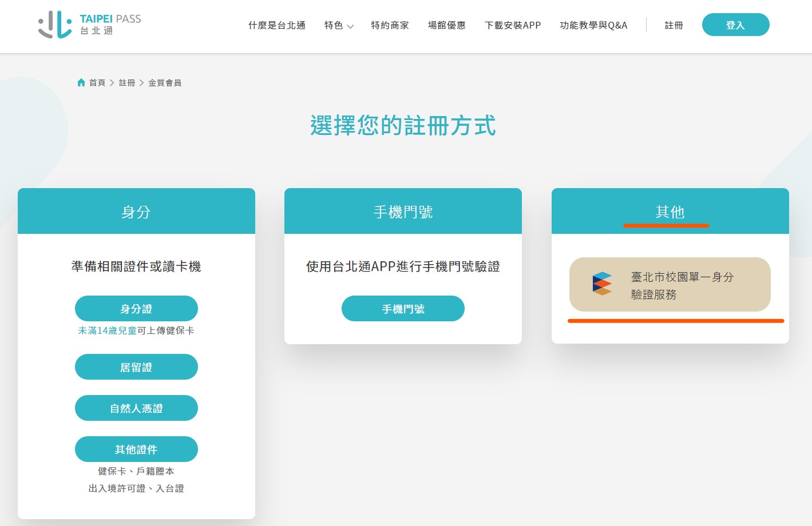This screenshot has width=812, height=526.
Task: Click 首頁 in the breadcrumb
Action: pyautogui.click(x=97, y=83)
